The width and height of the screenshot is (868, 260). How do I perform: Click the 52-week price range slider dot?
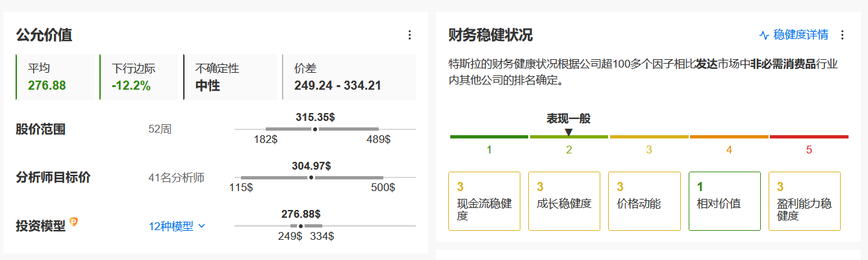(315, 129)
